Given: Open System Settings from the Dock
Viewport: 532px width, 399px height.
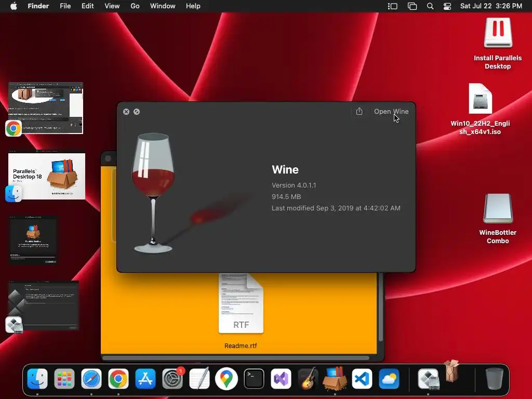Looking at the screenshot, I should click(x=172, y=379).
